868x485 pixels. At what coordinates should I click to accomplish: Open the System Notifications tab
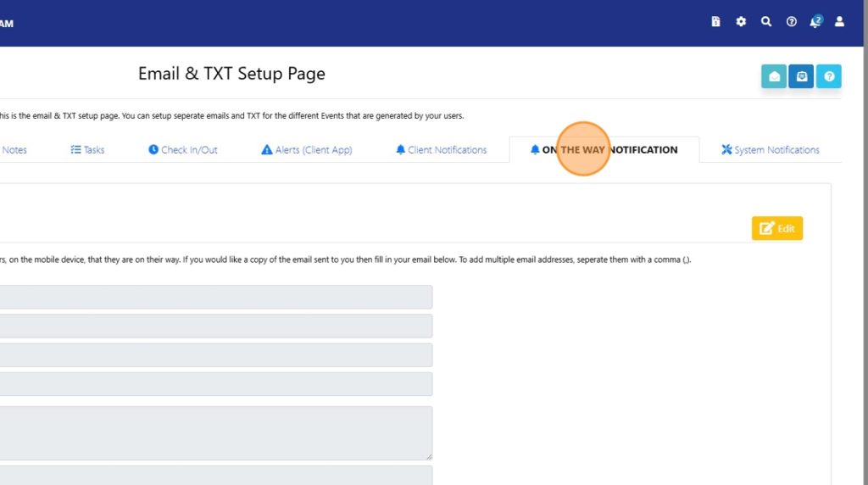point(770,150)
